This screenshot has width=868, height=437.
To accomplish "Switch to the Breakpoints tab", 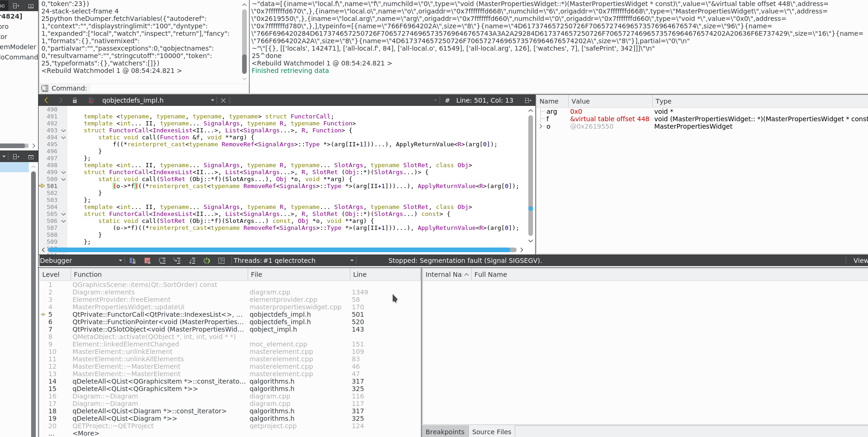I will click(445, 432).
